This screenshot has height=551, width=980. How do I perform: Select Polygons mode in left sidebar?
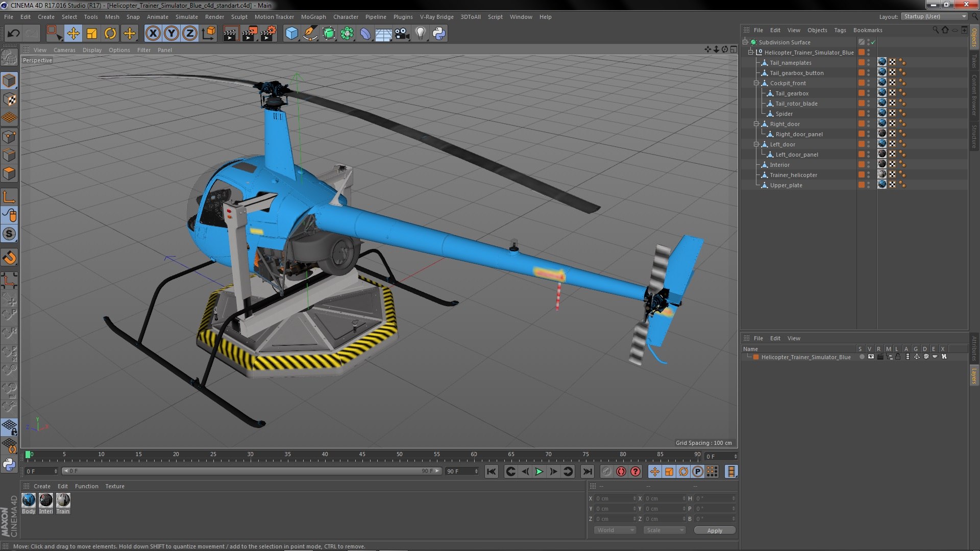9,173
